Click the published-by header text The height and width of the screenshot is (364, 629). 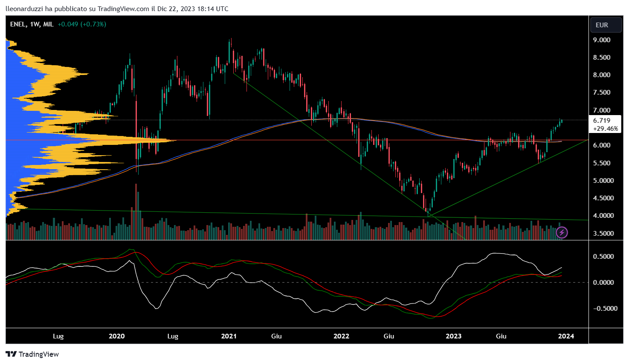[117, 9]
